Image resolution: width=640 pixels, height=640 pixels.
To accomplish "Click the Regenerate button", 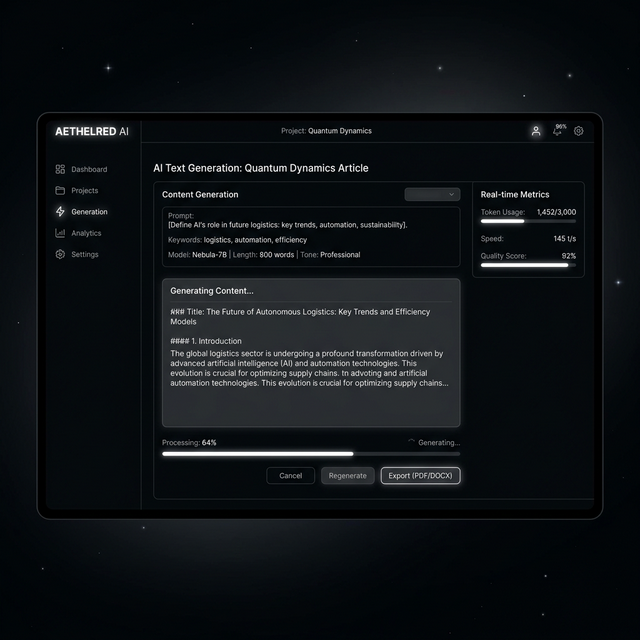I will (348, 476).
